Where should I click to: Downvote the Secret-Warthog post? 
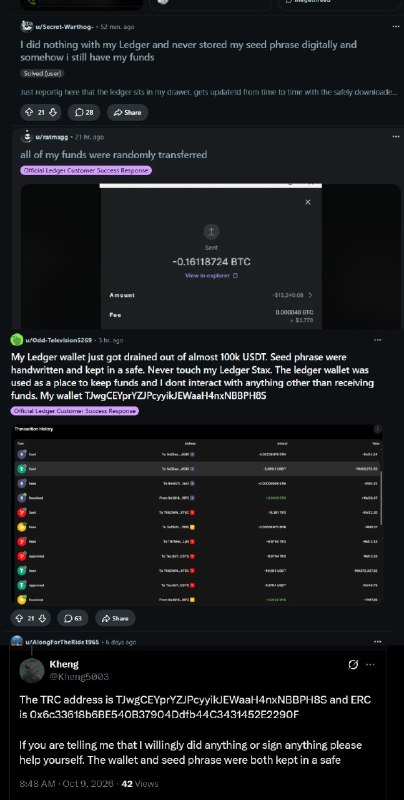click(53, 113)
